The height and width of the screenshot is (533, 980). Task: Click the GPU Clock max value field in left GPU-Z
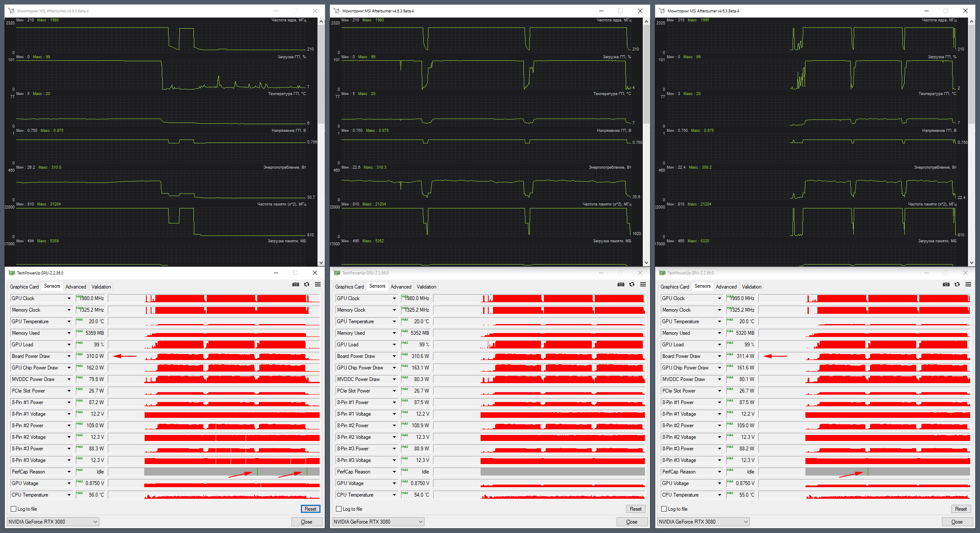pyautogui.click(x=91, y=298)
